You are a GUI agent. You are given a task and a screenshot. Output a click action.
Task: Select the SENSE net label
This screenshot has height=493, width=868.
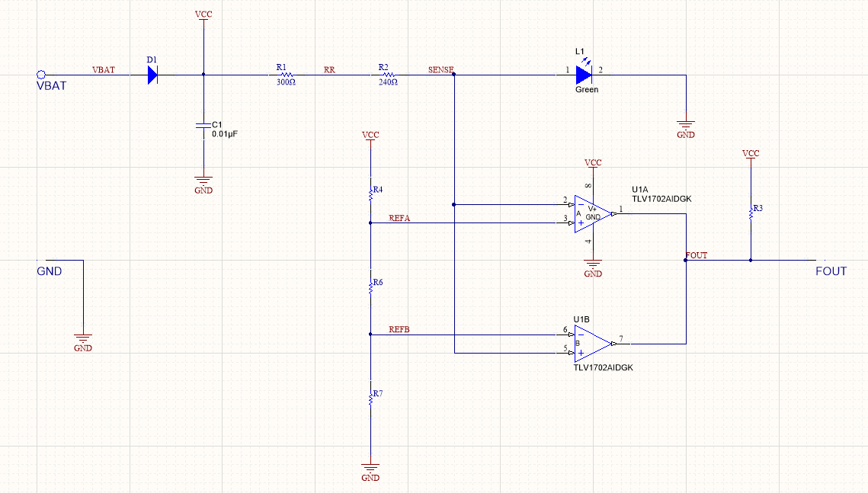click(x=440, y=69)
